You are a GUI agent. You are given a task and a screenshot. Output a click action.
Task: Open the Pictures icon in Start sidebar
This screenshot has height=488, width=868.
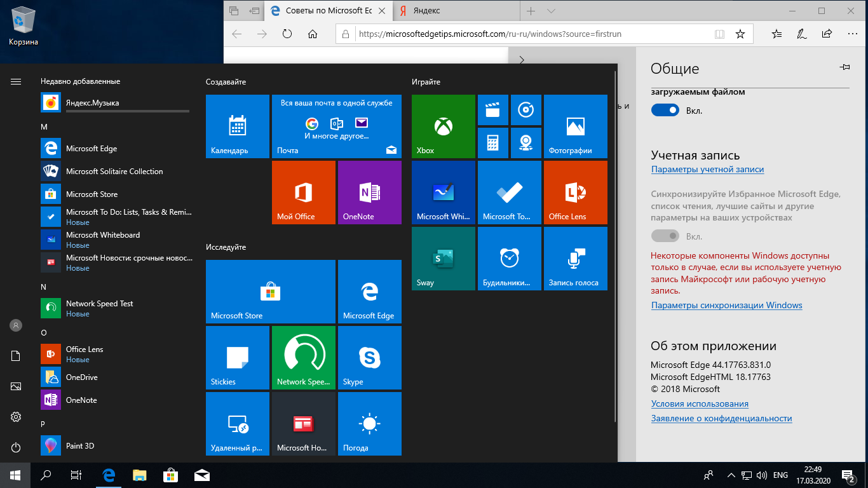coord(16,386)
